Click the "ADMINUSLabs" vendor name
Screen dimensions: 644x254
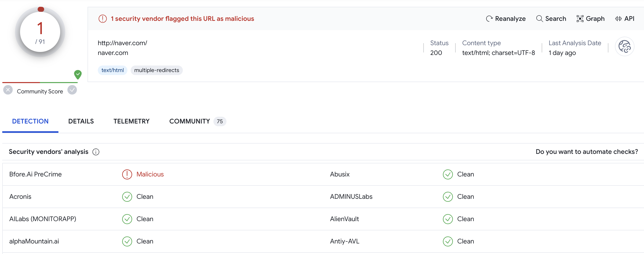[351, 197]
